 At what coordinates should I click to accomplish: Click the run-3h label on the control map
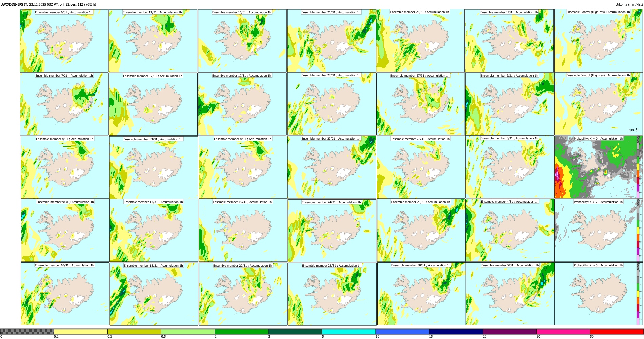(x=633, y=130)
